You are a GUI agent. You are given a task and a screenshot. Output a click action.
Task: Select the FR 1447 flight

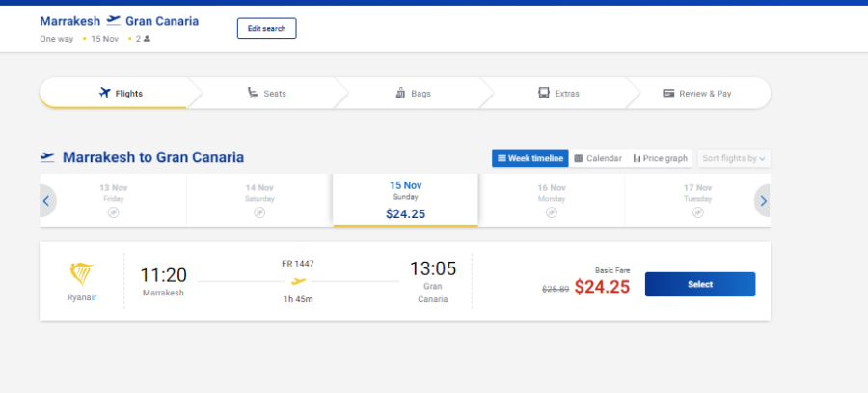click(x=700, y=284)
